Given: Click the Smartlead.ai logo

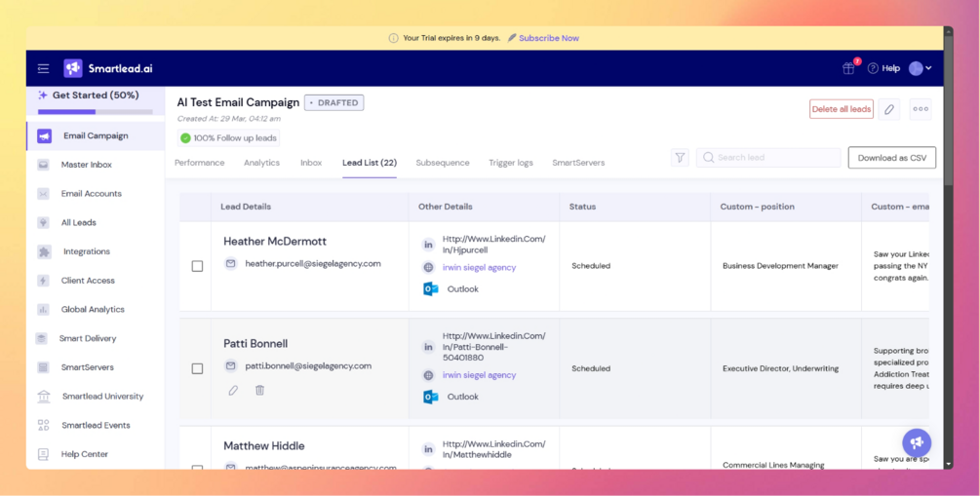Looking at the screenshot, I should (108, 69).
